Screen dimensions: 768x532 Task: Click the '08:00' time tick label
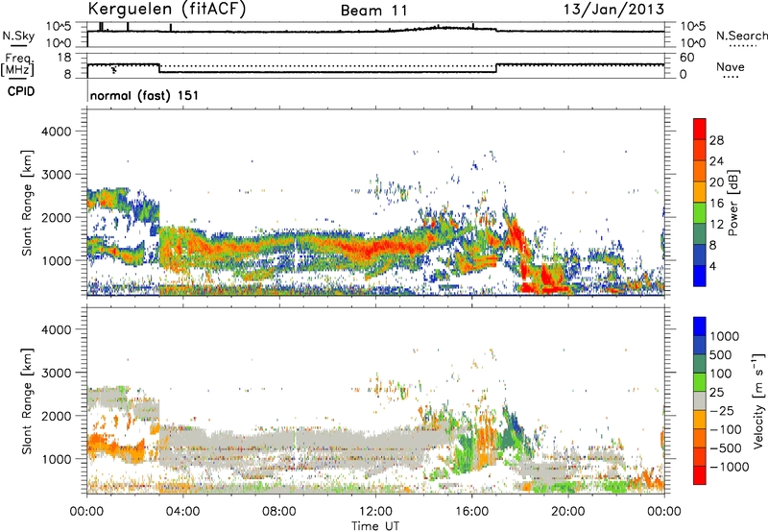(x=279, y=512)
